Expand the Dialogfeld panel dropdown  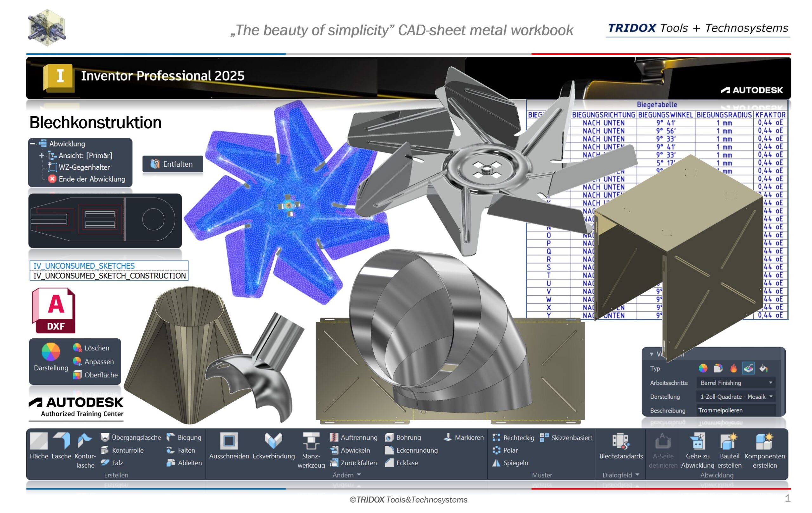tap(637, 475)
